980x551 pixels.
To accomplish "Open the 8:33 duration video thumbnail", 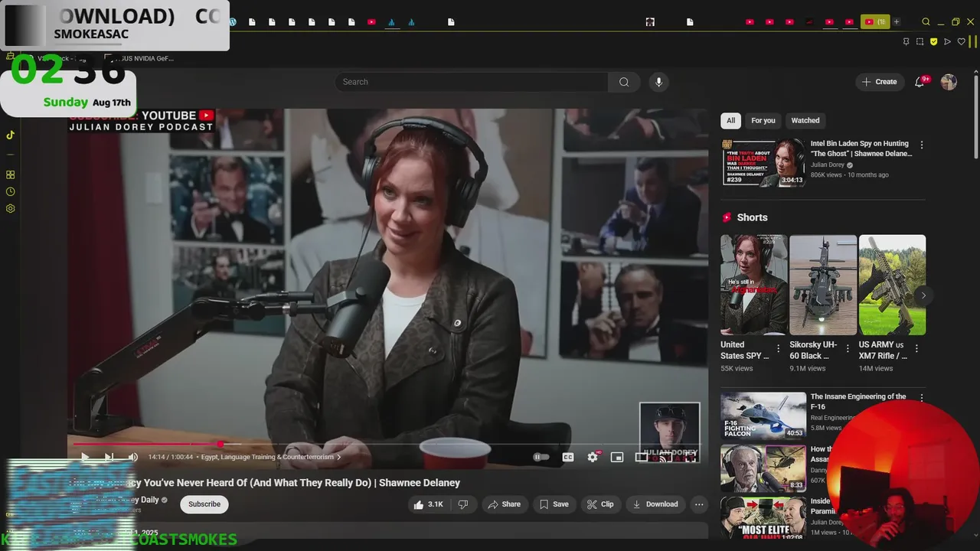I will tap(763, 468).
